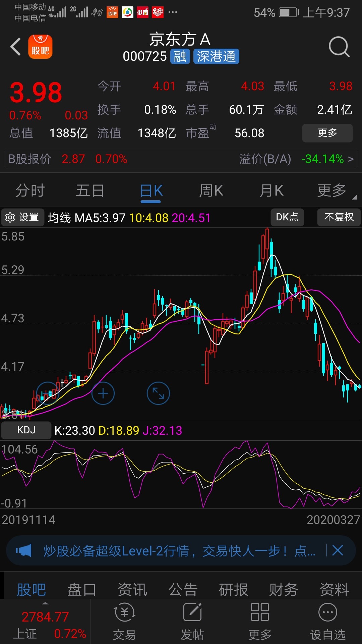Tap the search magnifier icon
Viewport: 362px width, 644px height.
(339, 47)
